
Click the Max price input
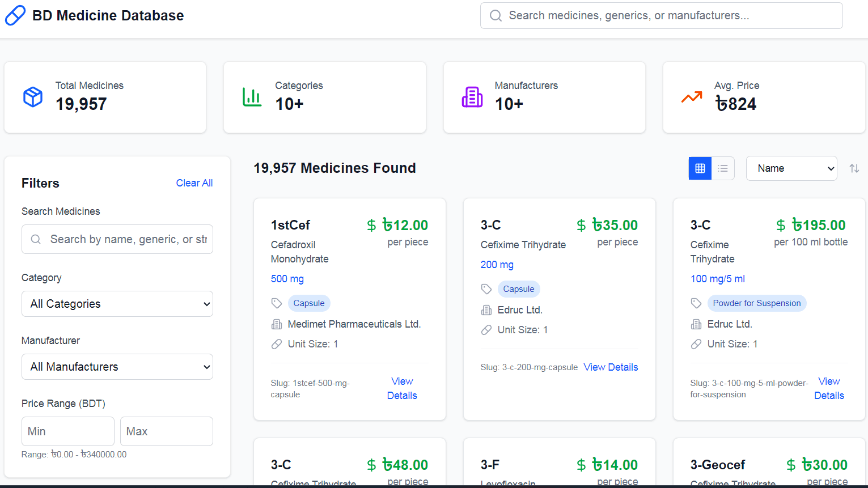(x=167, y=431)
